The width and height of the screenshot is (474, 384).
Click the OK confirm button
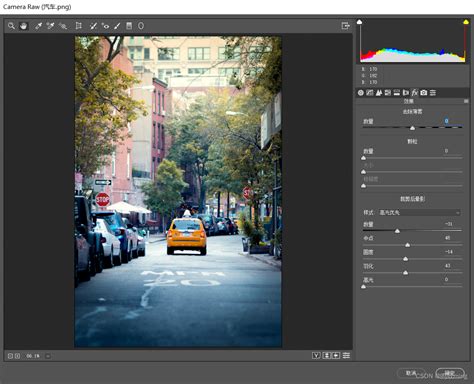[450, 373]
